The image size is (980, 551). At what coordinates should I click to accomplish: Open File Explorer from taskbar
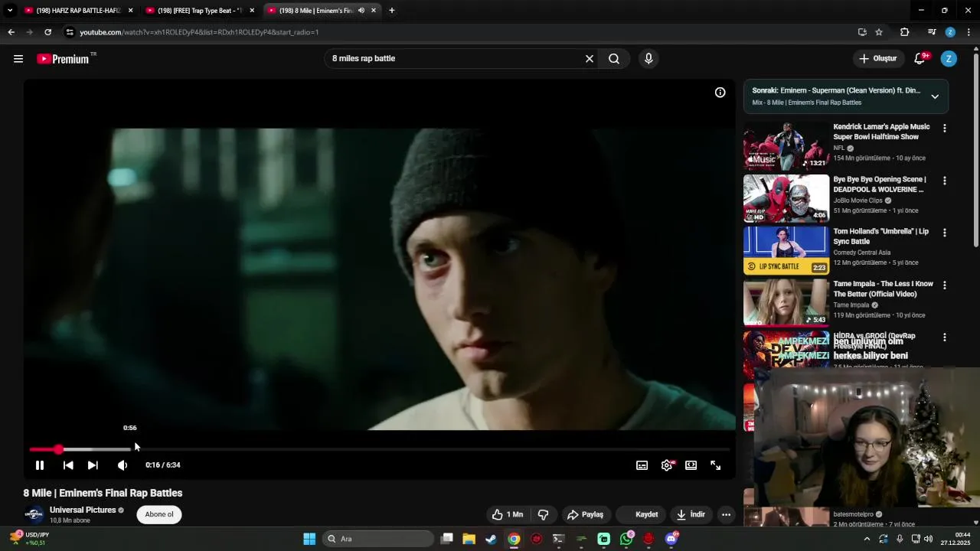tap(469, 539)
